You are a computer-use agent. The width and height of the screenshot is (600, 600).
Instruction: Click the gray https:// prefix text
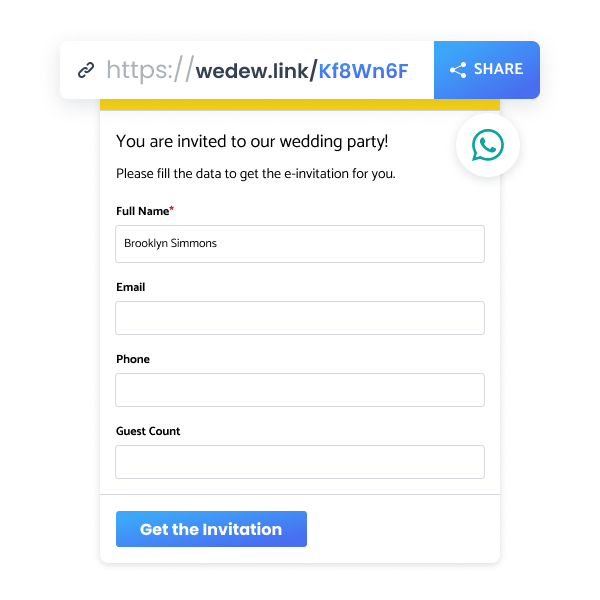click(x=149, y=70)
